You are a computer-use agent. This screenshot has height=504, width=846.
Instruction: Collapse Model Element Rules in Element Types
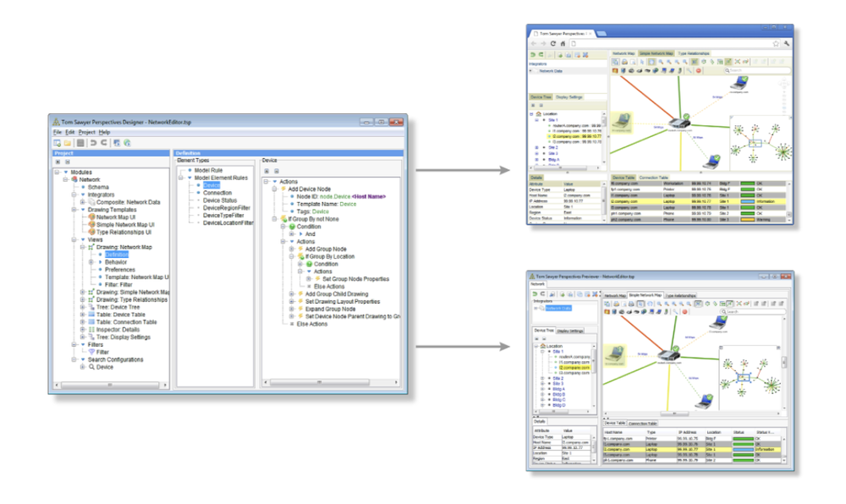click(181, 178)
